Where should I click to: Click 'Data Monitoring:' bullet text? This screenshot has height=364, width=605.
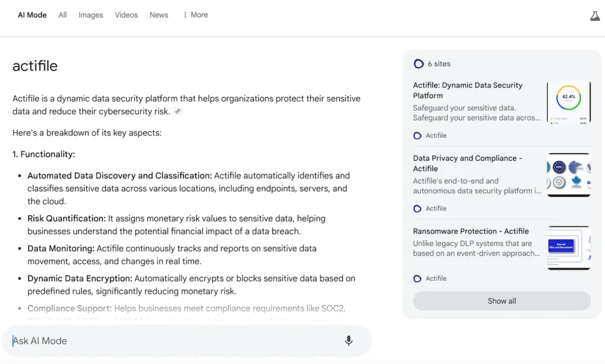(x=61, y=249)
